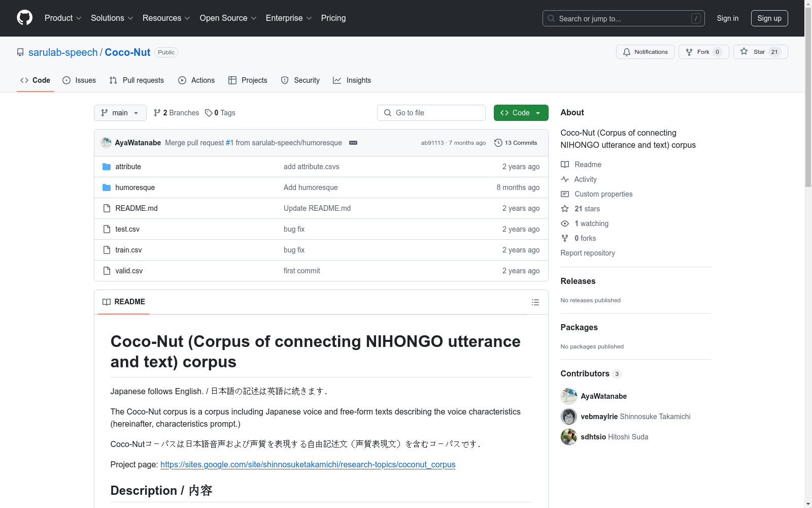View the 0 forks list
This screenshot has height=508, width=812.
tap(579, 238)
